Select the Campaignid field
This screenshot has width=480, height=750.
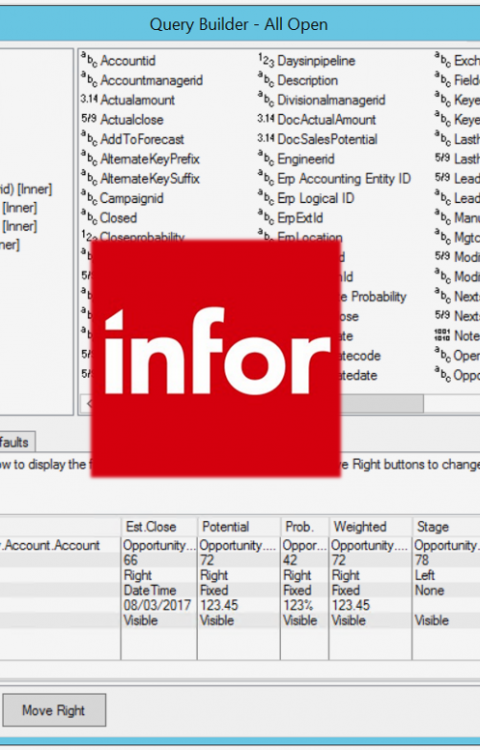pos(131,198)
